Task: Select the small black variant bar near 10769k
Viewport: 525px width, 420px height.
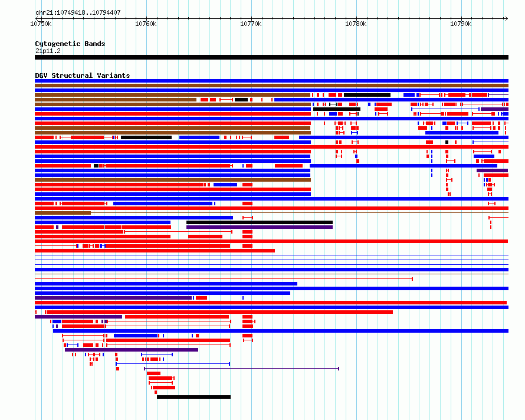Action: point(241,100)
